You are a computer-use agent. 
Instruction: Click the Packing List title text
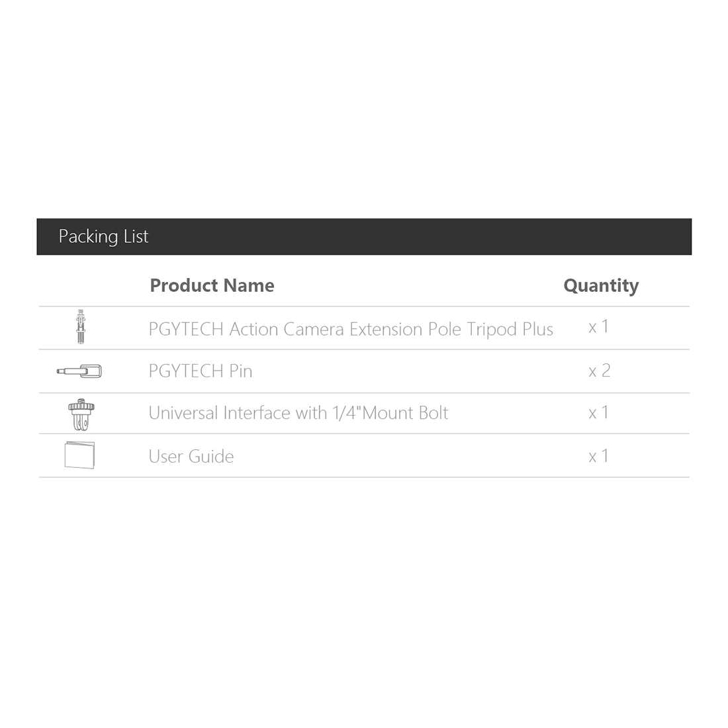(x=103, y=237)
